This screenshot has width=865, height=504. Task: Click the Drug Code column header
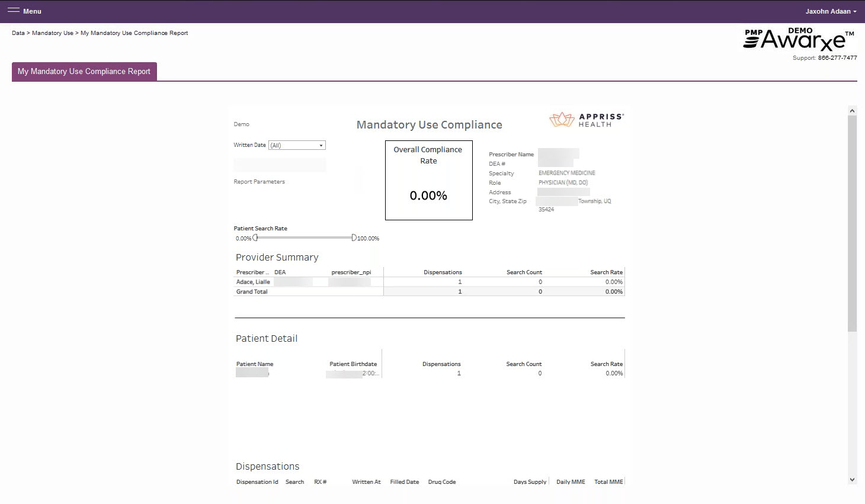[442, 482]
